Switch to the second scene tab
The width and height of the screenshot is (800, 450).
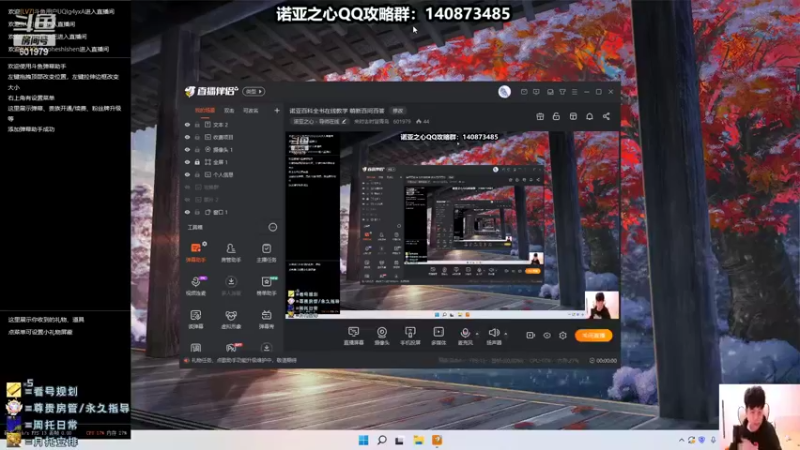(x=229, y=110)
